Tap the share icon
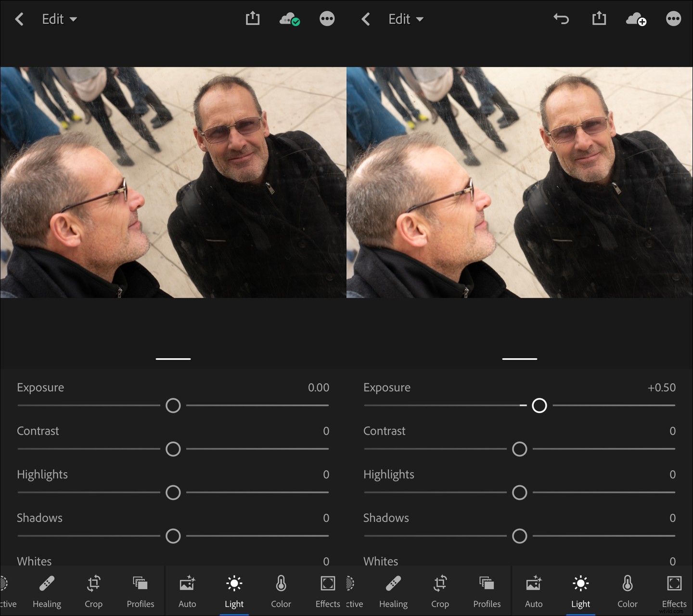 pos(252,19)
